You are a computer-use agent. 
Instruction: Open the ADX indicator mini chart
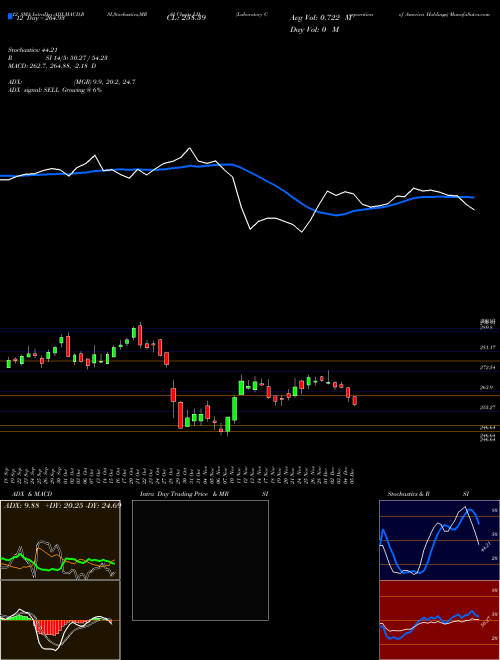point(60,540)
